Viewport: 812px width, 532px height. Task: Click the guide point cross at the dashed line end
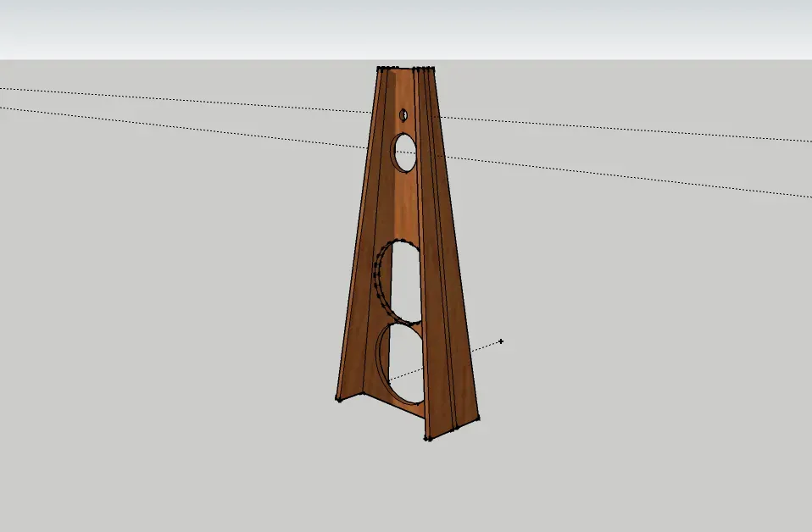pos(501,341)
